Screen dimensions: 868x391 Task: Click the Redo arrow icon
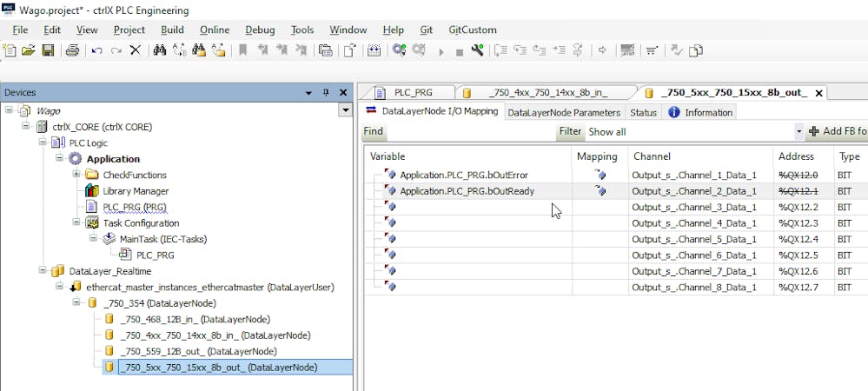click(116, 50)
